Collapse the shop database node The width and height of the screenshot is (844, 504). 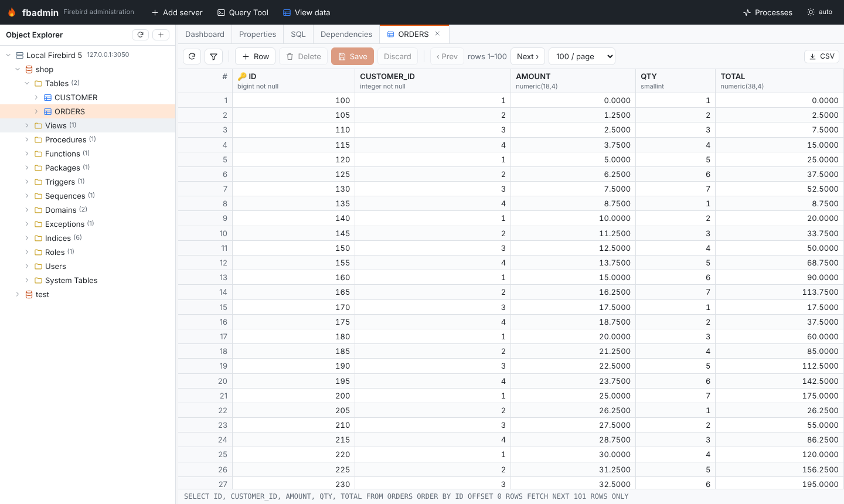18,69
